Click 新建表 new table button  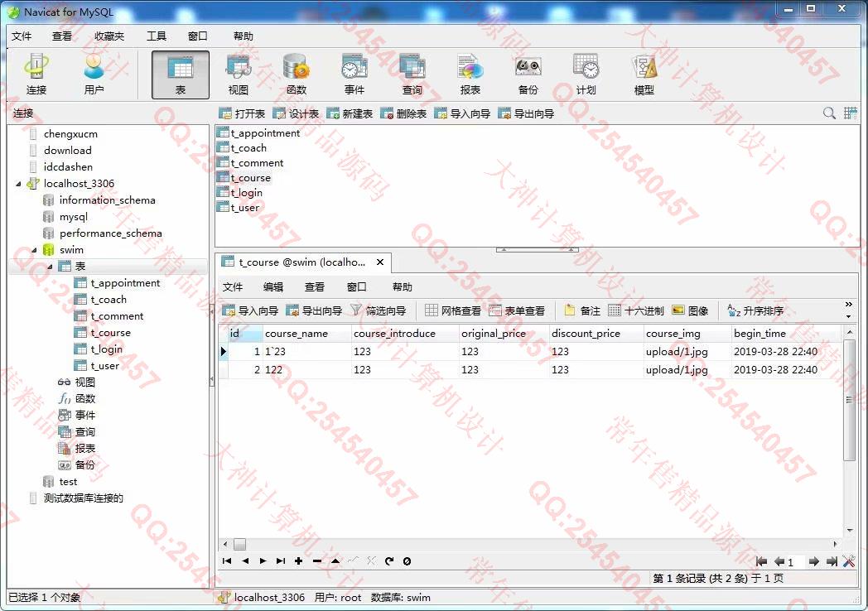pos(350,113)
